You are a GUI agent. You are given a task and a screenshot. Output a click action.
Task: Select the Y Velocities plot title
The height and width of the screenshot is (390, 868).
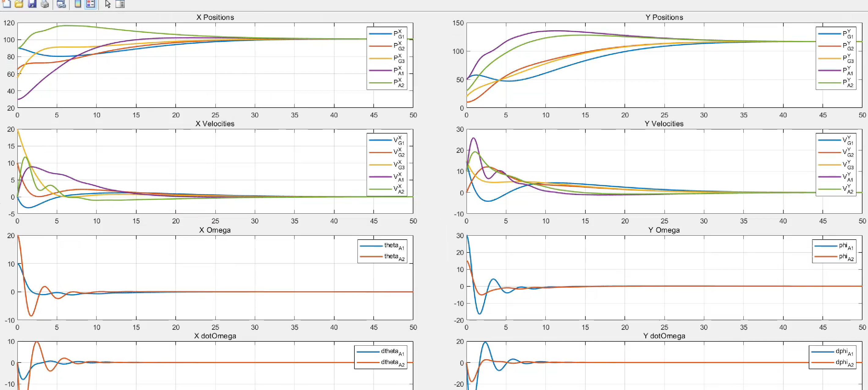664,124
